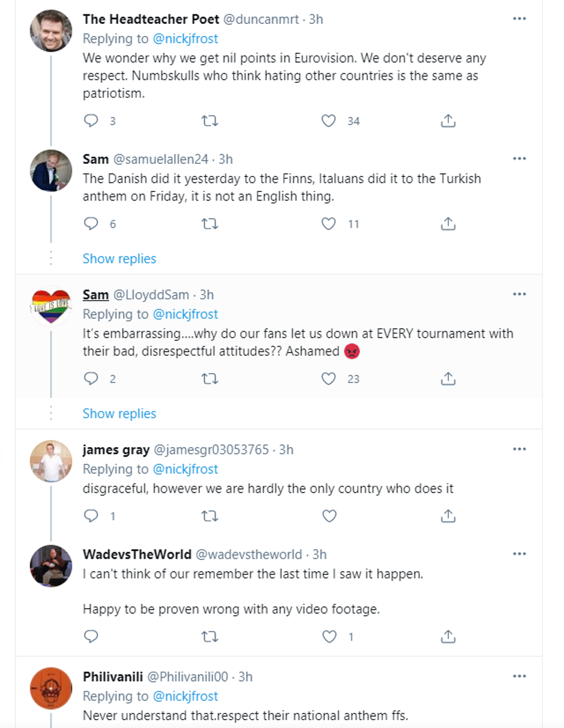Open @nickjfrost link in james gray's reply
Screen dimensions: 564x728
pyautogui.click(x=185, y=469)
